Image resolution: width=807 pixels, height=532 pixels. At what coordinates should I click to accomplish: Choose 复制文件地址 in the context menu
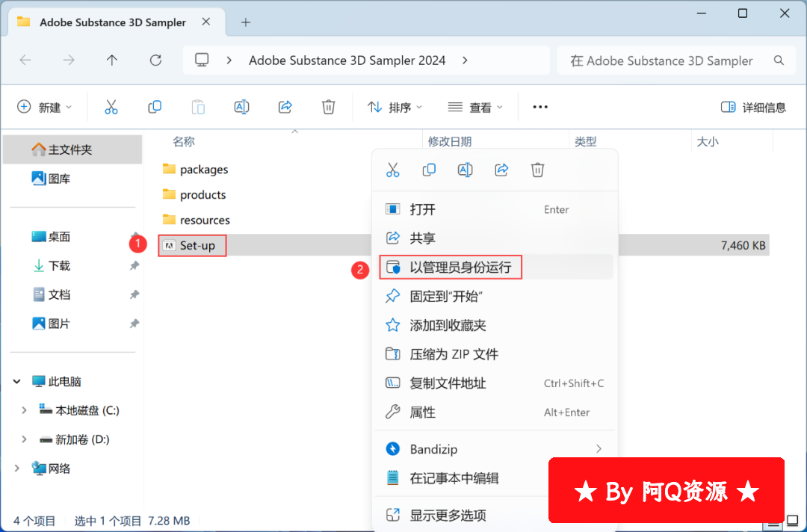point(495,383)
